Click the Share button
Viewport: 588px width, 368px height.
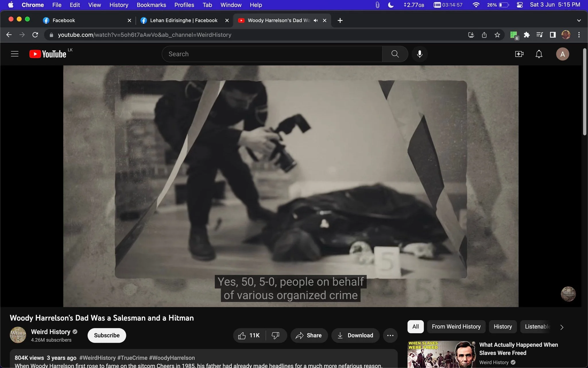click(x=309, y=335)
